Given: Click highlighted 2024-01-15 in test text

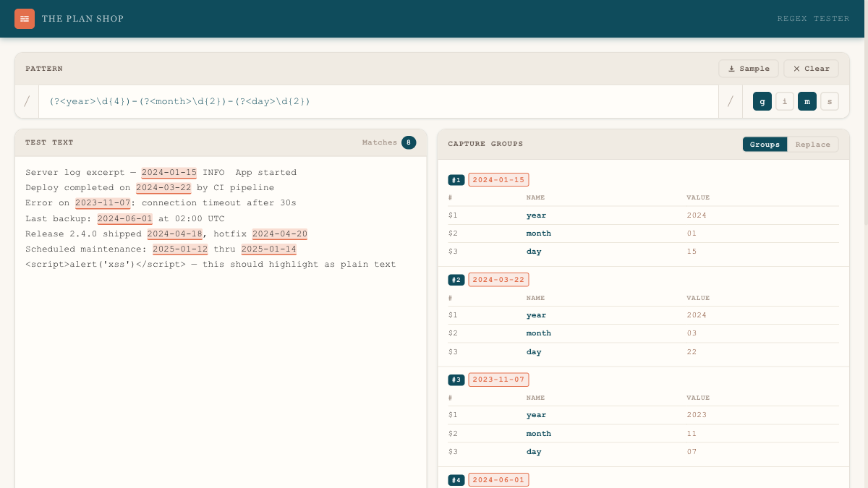Looking at the screenshot, I should [169, 173].
